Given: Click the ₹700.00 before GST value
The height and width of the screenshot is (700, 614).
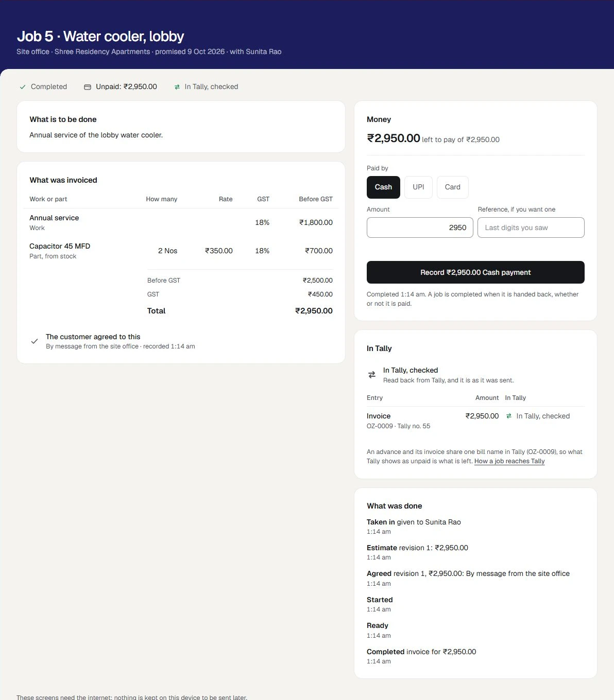Looking at the screenshot, I should click(x=318, y=251).
